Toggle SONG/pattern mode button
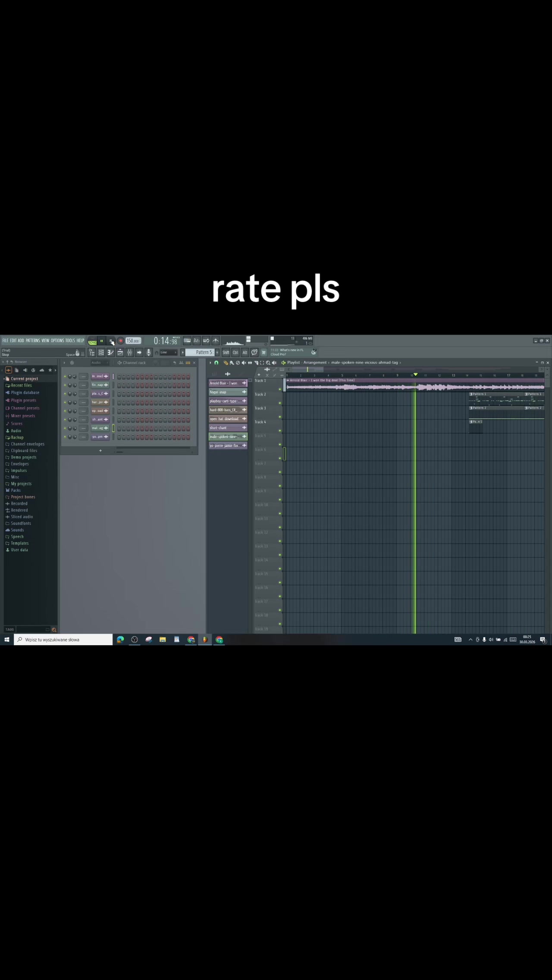This screenshot has height=980, width=552. pyautogui.click(x=92, y=341)
